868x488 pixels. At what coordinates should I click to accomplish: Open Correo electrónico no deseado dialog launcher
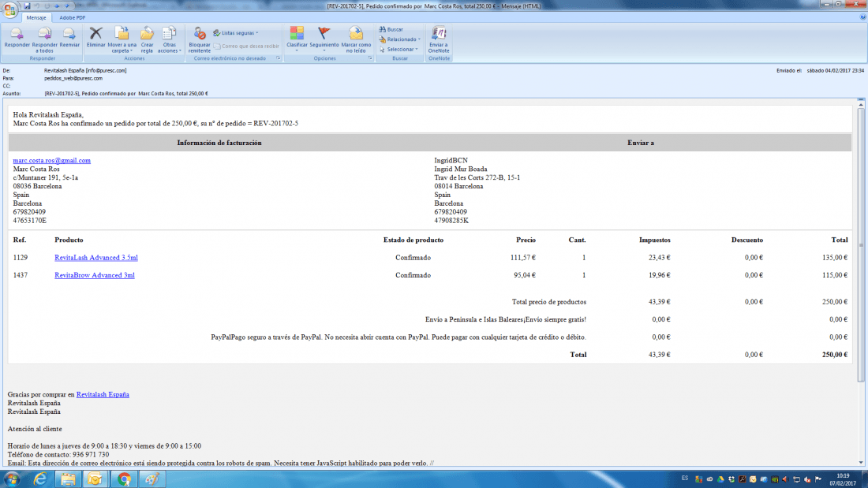[279, 58]
